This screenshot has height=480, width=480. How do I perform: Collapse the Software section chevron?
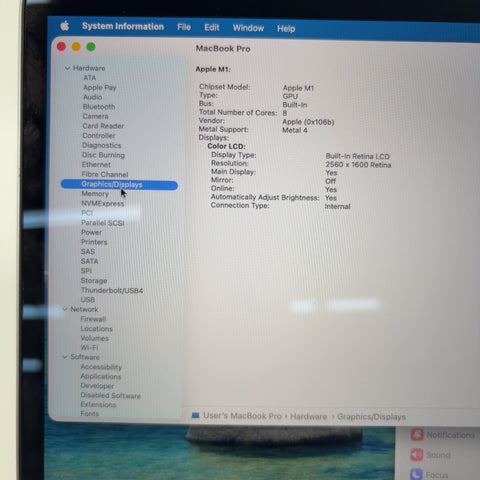point(65,357)
